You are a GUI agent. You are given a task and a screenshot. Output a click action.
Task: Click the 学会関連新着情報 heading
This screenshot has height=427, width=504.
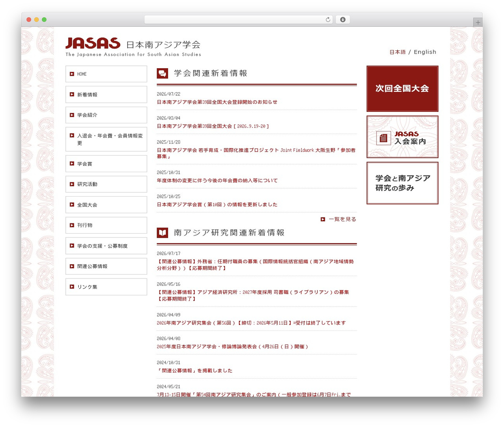(x=211, y=73)
